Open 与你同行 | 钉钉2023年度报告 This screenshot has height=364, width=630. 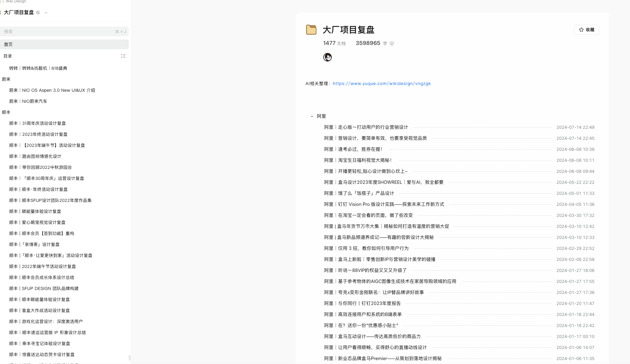point(362,303)
